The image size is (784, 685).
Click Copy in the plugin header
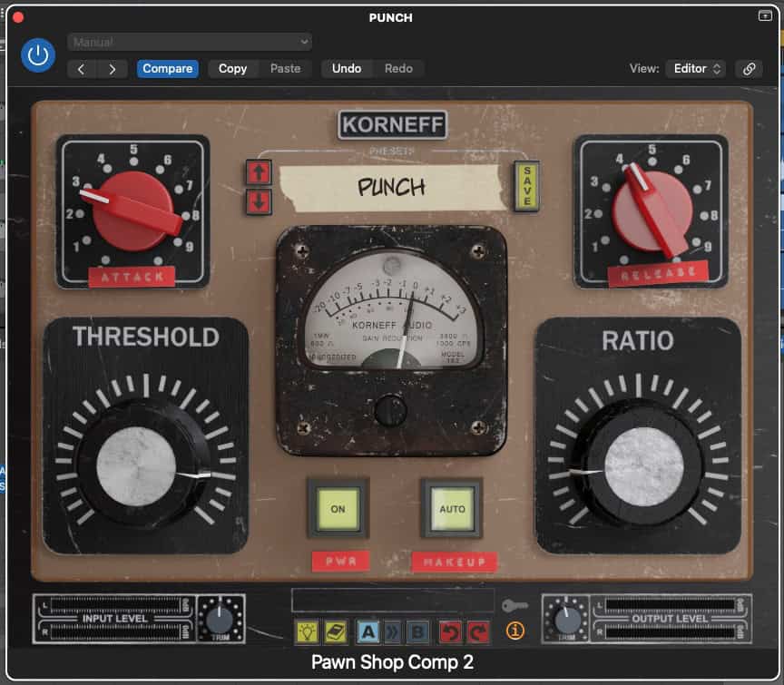(x=232, y=69)
